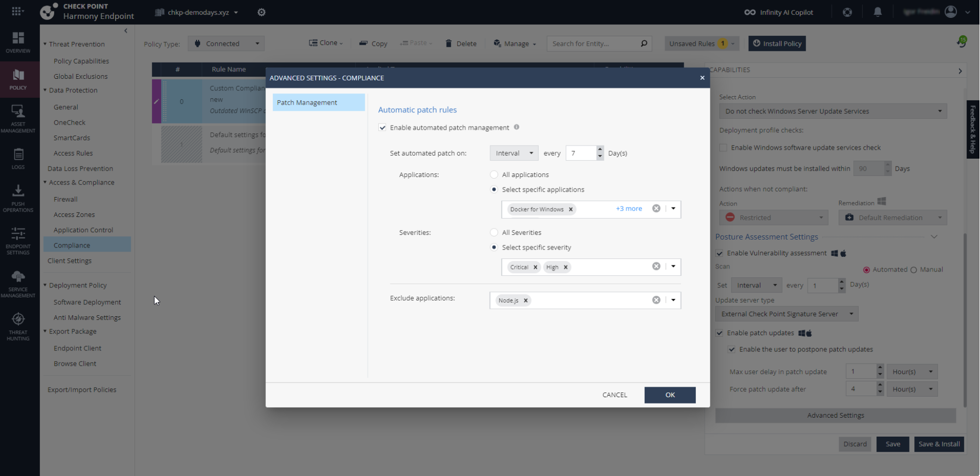Open the Logs sidebar section

(18, 159)
